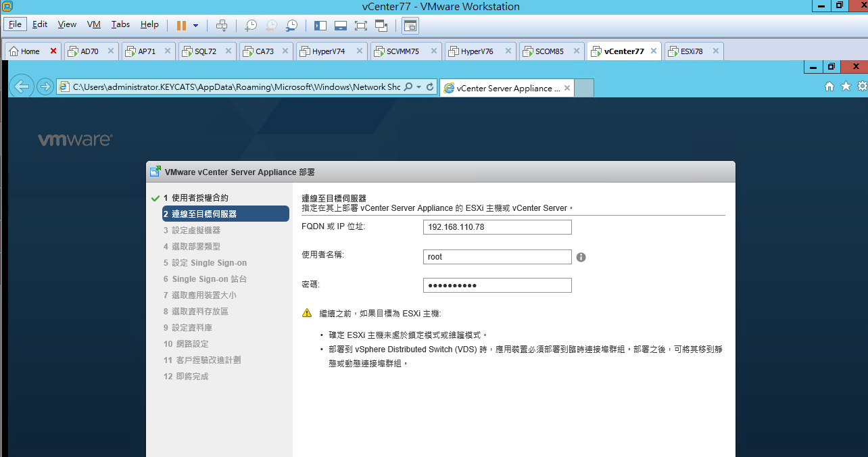Show or hide the library sidebar
The height and width of the screenshot is (457, 868).
click(320, 25)
